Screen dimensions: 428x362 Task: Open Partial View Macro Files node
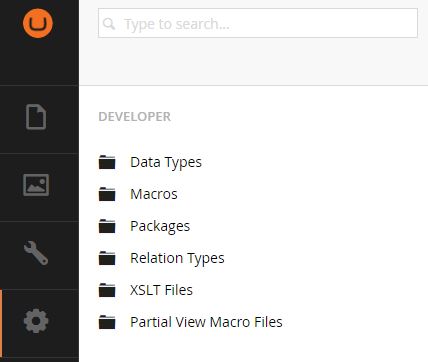(206, 322)
